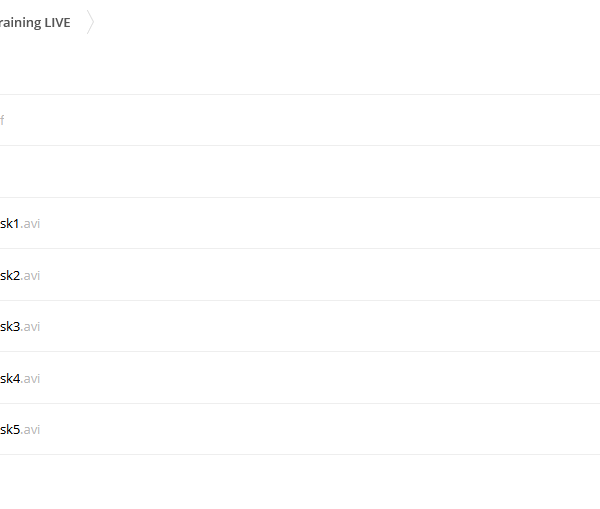The image size is (600, 509).
Task: Click the '.avi' extension of sk1
Action: (30, 224)
